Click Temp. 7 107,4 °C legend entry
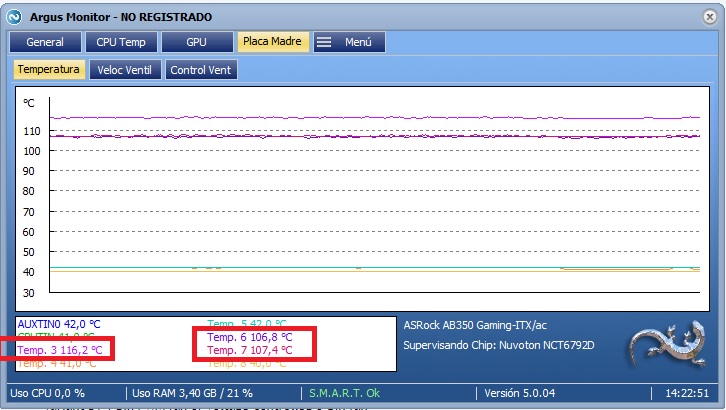The image size is (726, 410). (x=250, y=351)
